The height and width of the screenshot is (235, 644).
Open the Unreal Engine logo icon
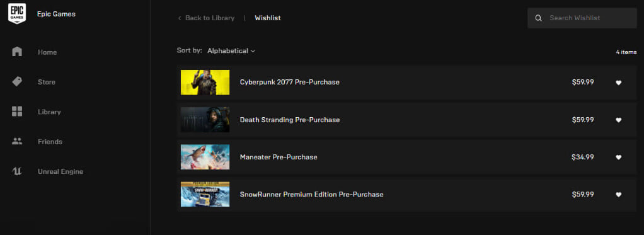pos(17,171)
